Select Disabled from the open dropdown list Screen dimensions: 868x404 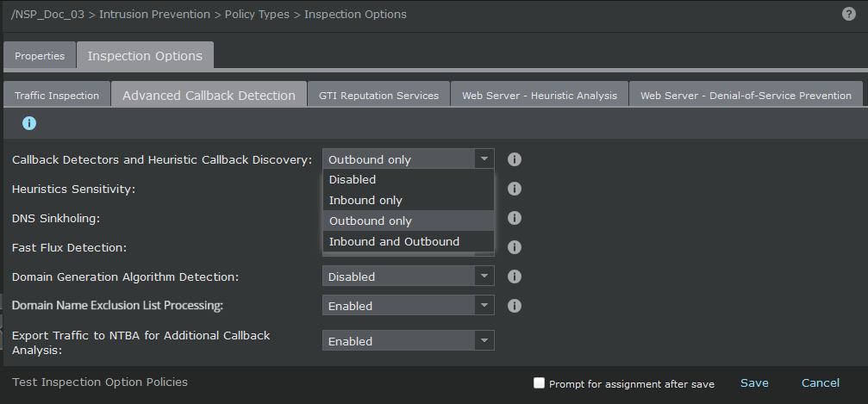point(408,180)
